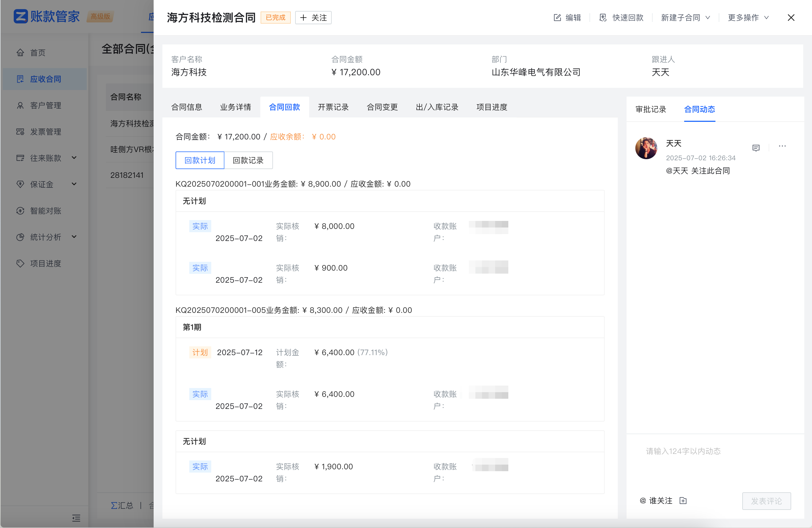Screen dimensions: 812x528
Task: Click 天天's avatar photo
Action: [x=646, y=148]
